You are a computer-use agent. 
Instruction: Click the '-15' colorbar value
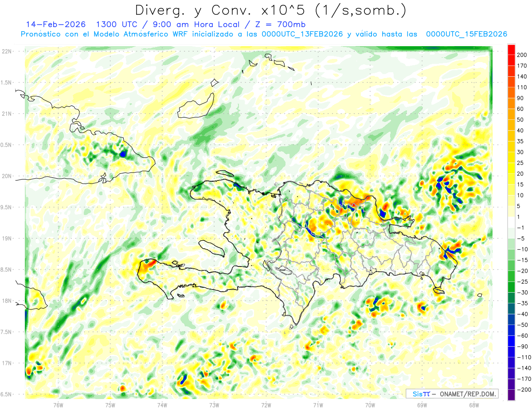point(524,260)
